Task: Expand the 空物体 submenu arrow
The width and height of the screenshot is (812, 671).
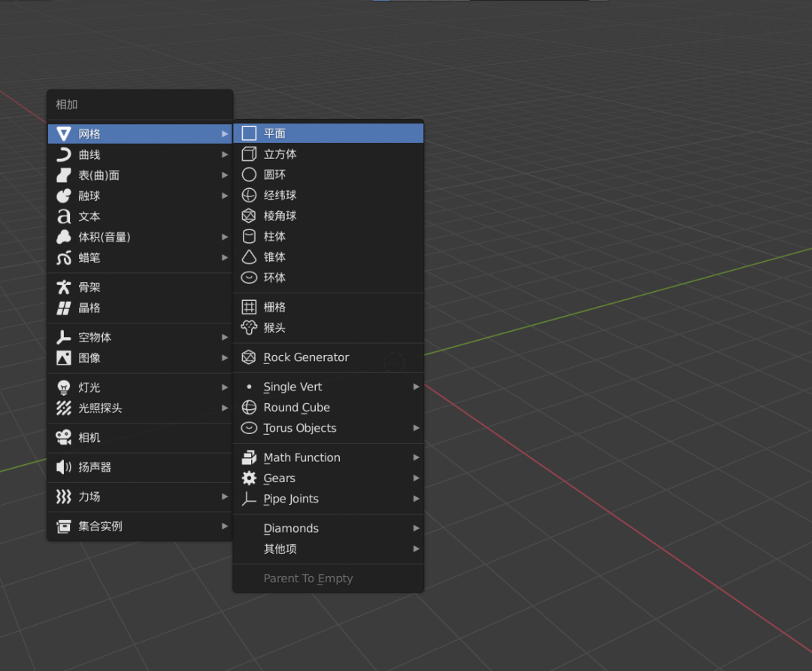Action: point(225,337)
